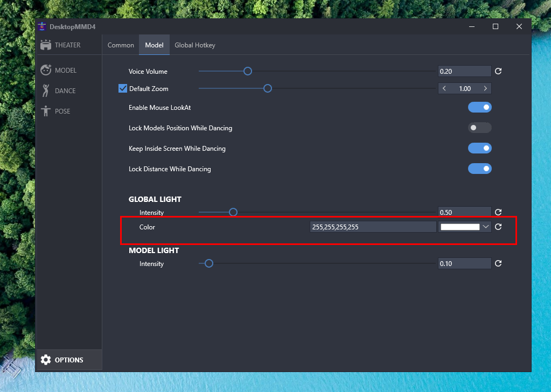Image resolution: width=551 pixels, height=392 pixels.
Task: Switch to the Common tab
Action: 121,45
